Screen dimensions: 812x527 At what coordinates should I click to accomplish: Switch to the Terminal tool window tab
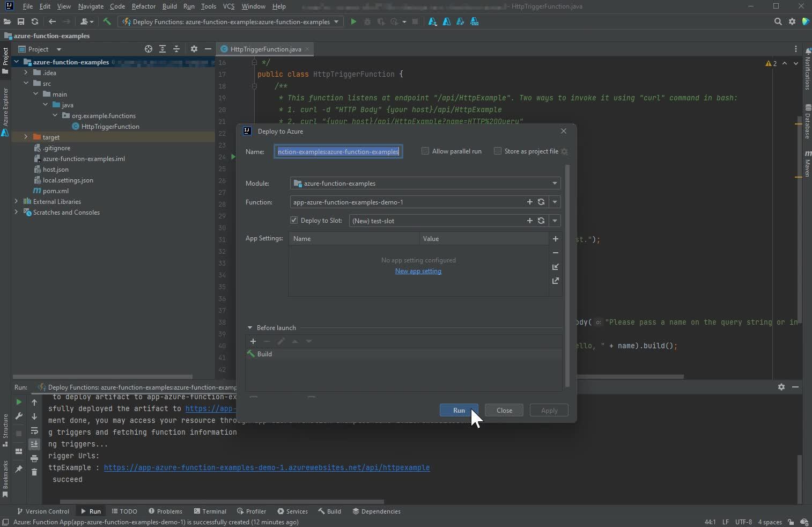(x=210, y=511)
